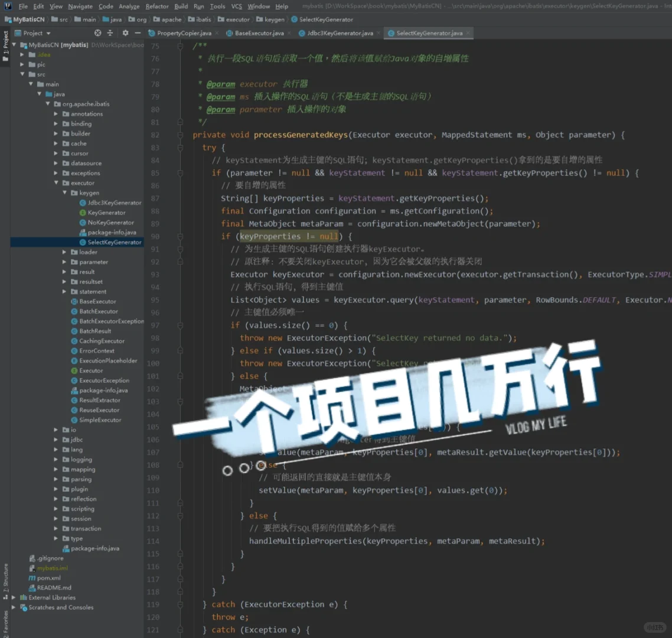
Task: Select the README.md file
Action: pos(50,587)
